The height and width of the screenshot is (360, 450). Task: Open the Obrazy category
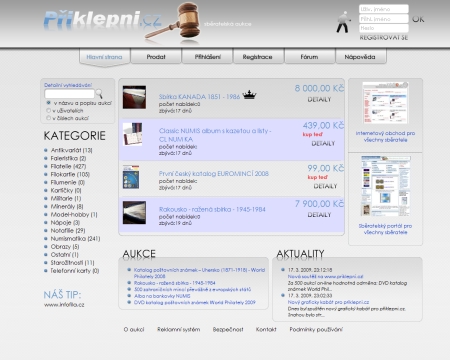(x=65, y=247)
